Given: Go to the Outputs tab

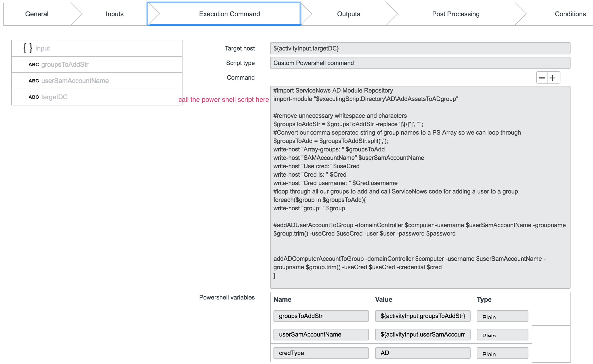Looking at the screenshot, I should (x=348, y=14).
